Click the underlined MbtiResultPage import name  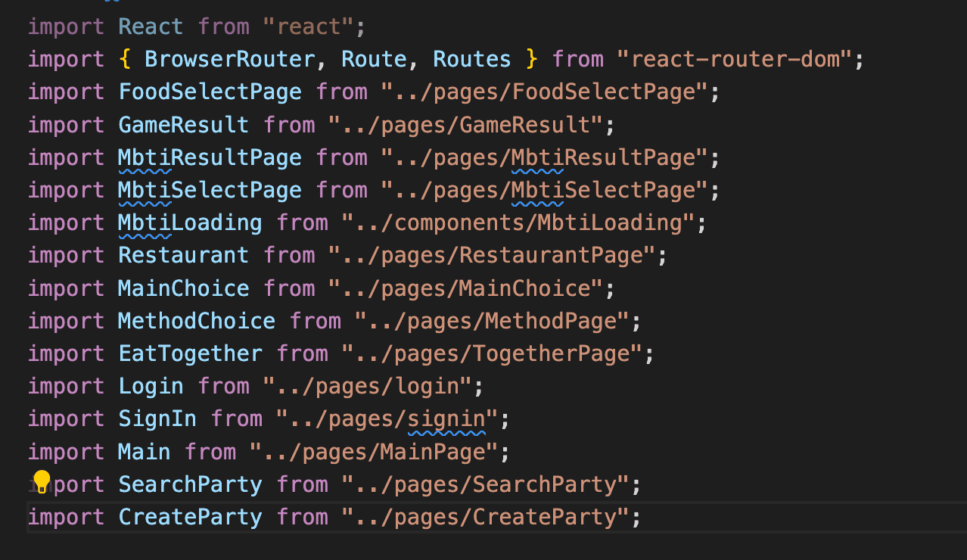(210, 157)
